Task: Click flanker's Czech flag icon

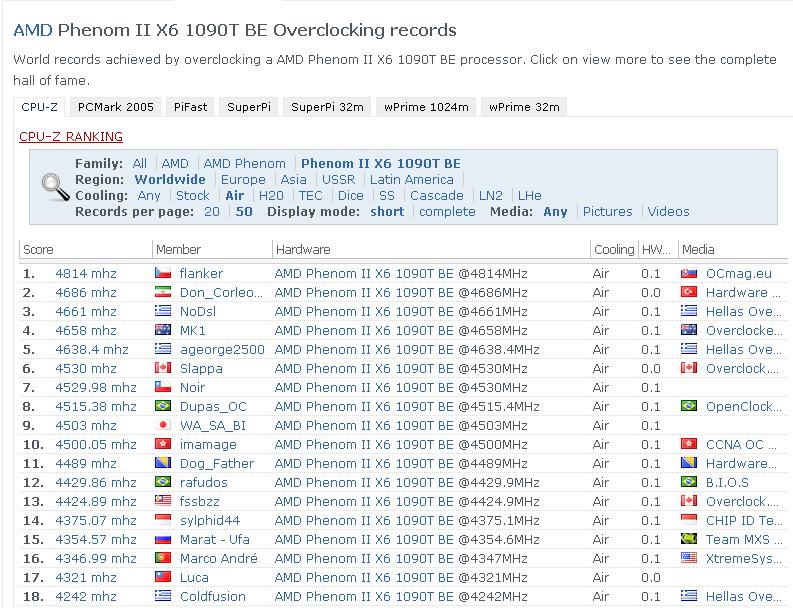Action: tap(163, 273)
